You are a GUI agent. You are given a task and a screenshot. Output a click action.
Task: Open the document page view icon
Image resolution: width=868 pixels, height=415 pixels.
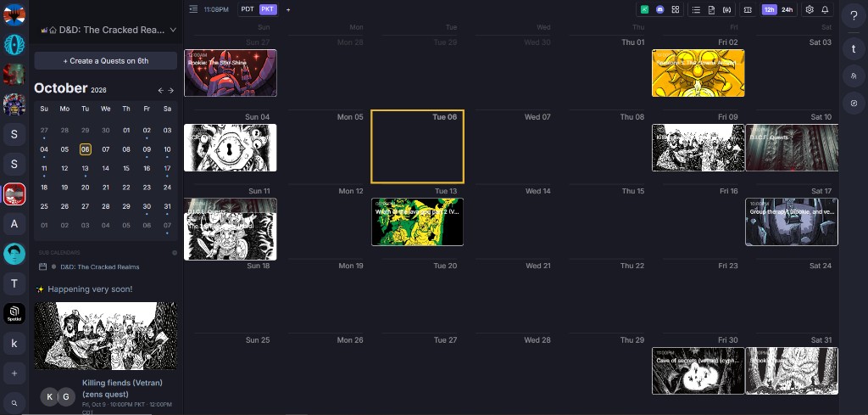tap(711, 9)
